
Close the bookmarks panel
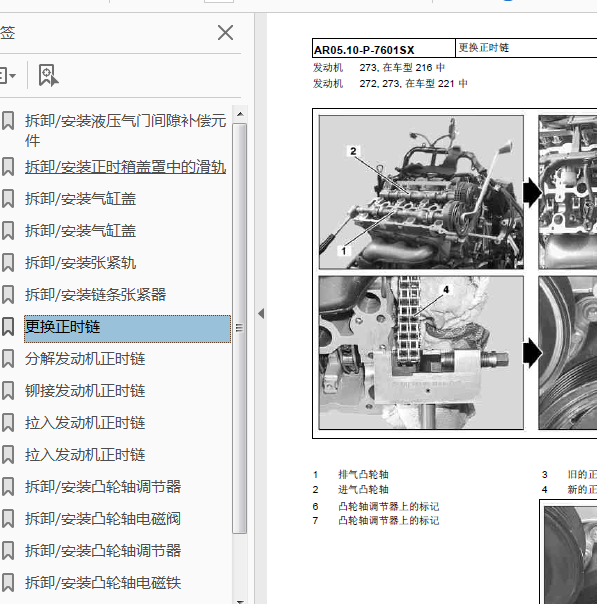(225, 33)
